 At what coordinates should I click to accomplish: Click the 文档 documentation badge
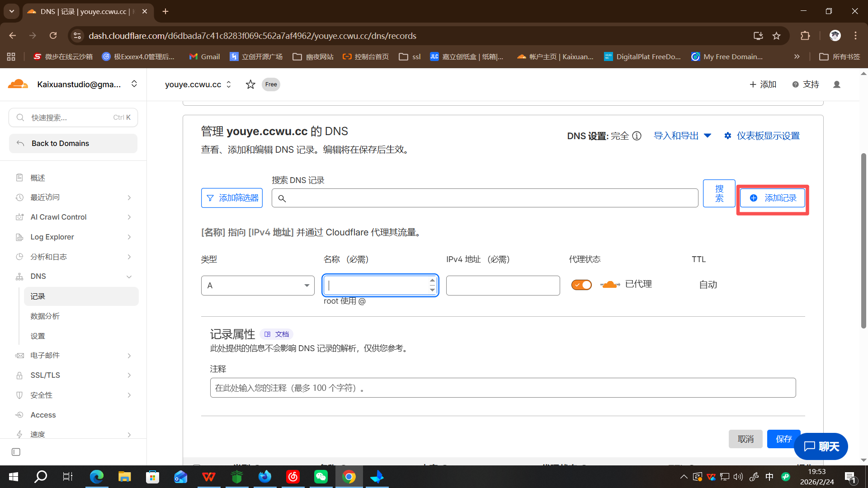(x=277, y=334)
